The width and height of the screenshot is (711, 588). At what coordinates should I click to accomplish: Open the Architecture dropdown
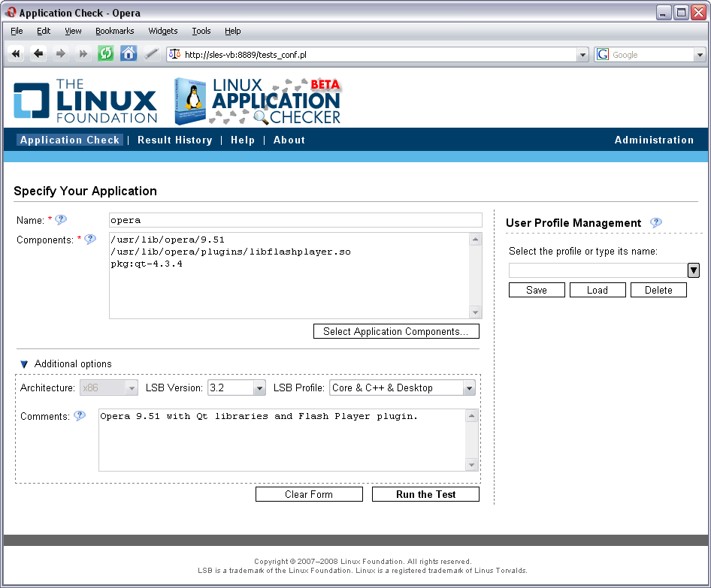point(109,387)
